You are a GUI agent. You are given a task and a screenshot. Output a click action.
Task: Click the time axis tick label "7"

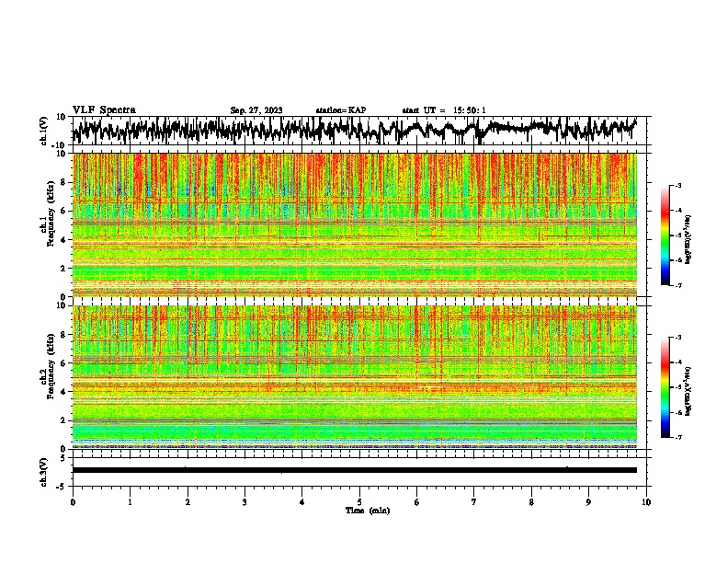tap(474, 502)
